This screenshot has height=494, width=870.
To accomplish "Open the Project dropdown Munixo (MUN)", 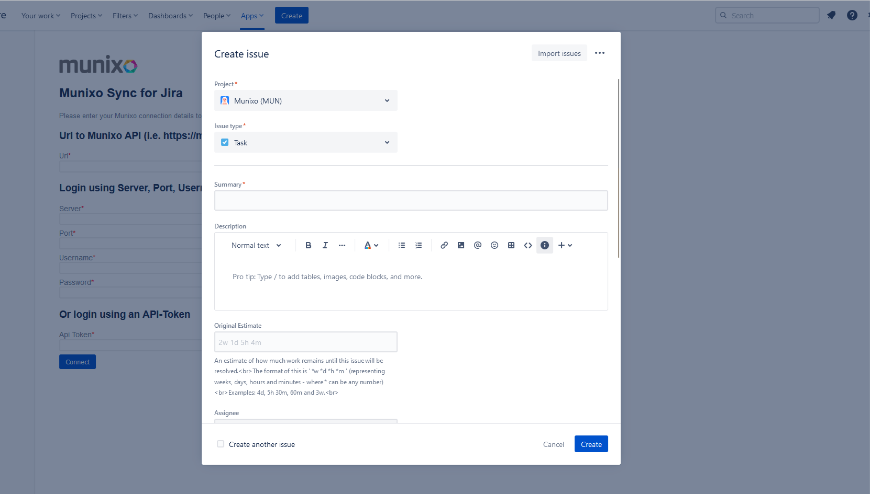I will pos(306,100).
